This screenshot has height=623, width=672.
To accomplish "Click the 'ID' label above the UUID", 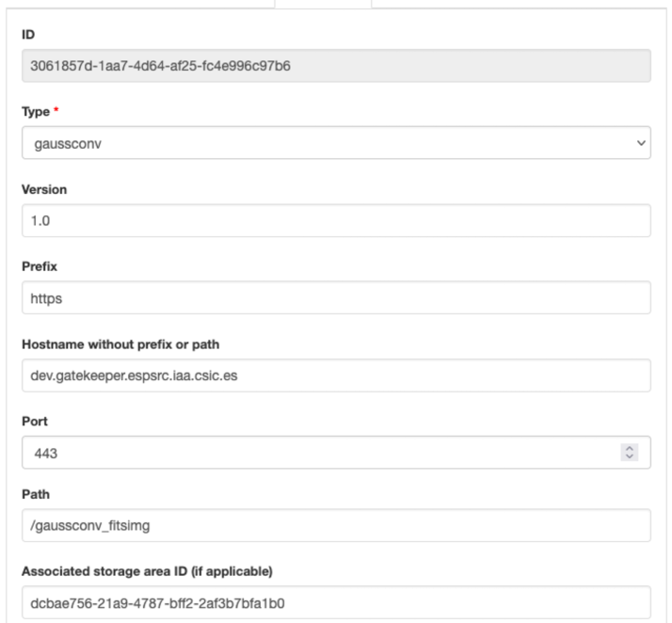I will pyautogui.click(x=27, y=35).
